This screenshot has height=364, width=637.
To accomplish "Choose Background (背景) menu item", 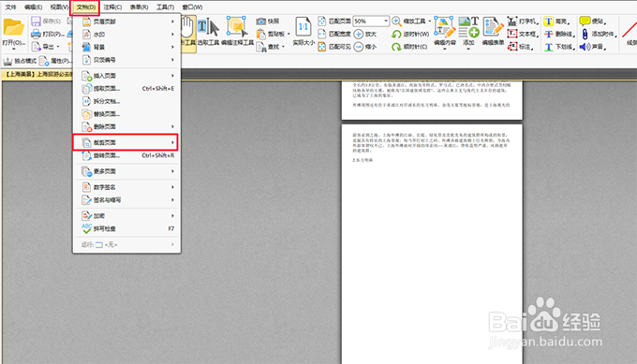I will [127, 47].
